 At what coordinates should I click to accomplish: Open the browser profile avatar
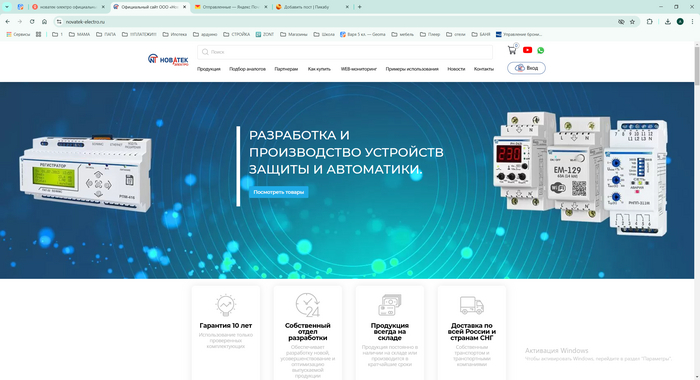[x=680, y=21]
